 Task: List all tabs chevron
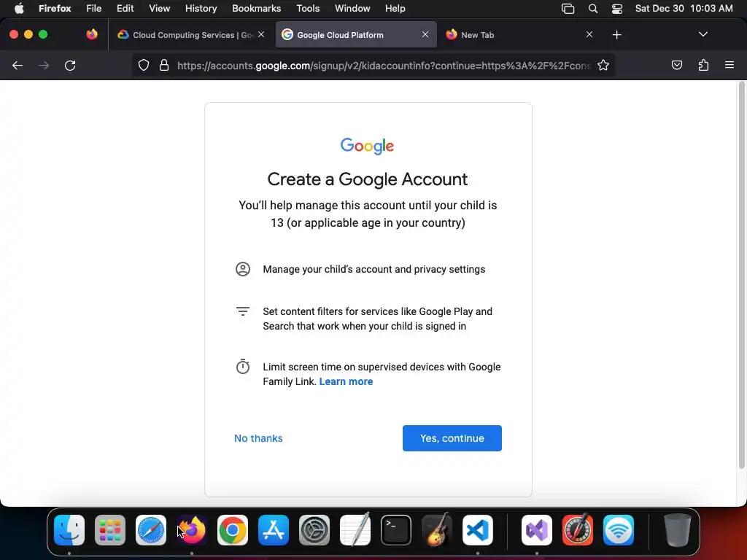click(x=703, y=34)
